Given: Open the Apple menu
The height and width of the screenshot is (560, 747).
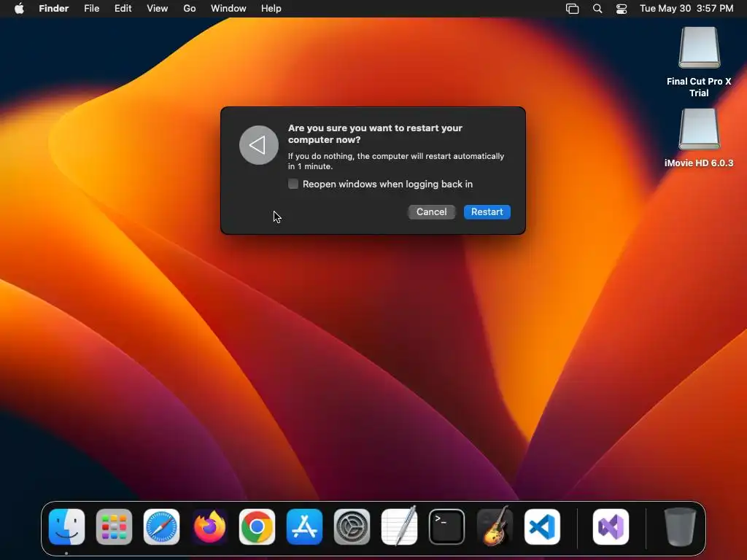Looking at the screenshot, I should pyautogui.click(x=19, y=9).
